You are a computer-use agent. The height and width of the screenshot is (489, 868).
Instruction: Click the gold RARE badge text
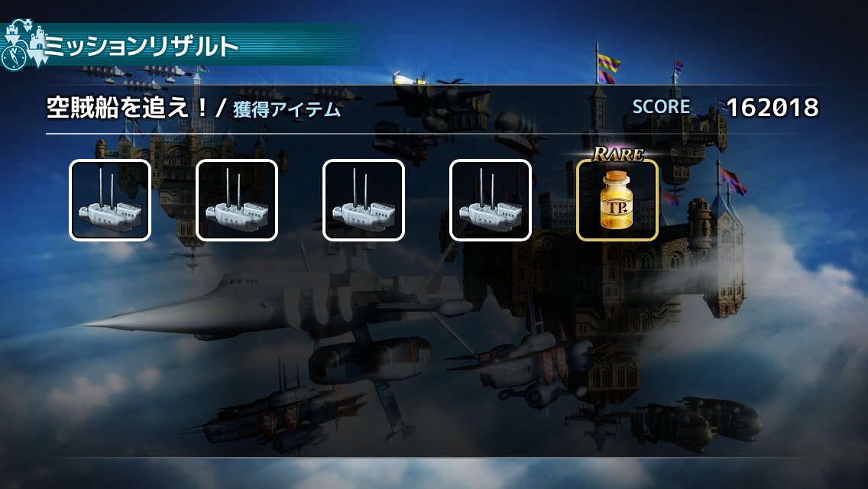(618, 154)
